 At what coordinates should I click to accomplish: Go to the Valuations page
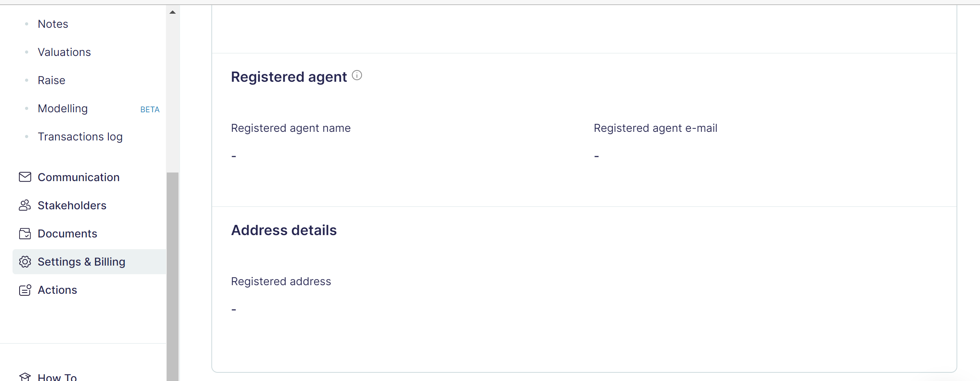[x=64, y=52]
